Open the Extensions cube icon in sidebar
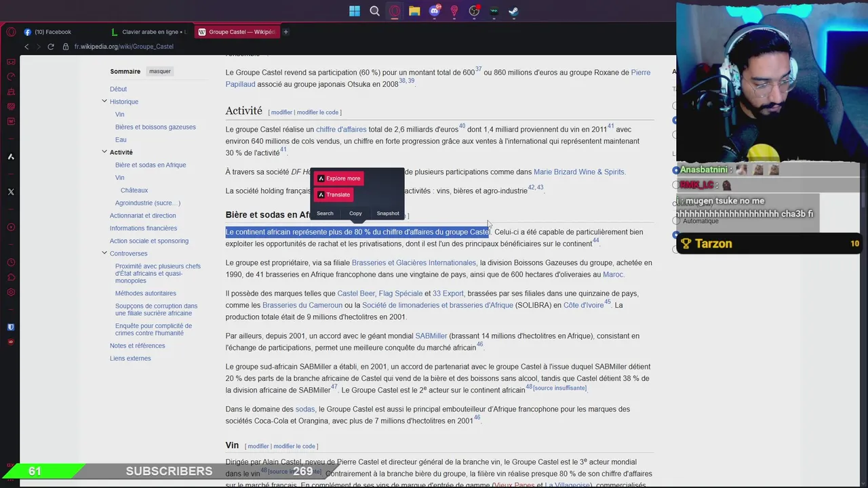Image resolution: width=868 pixels, height=488 pixels. tap(11, 277)
